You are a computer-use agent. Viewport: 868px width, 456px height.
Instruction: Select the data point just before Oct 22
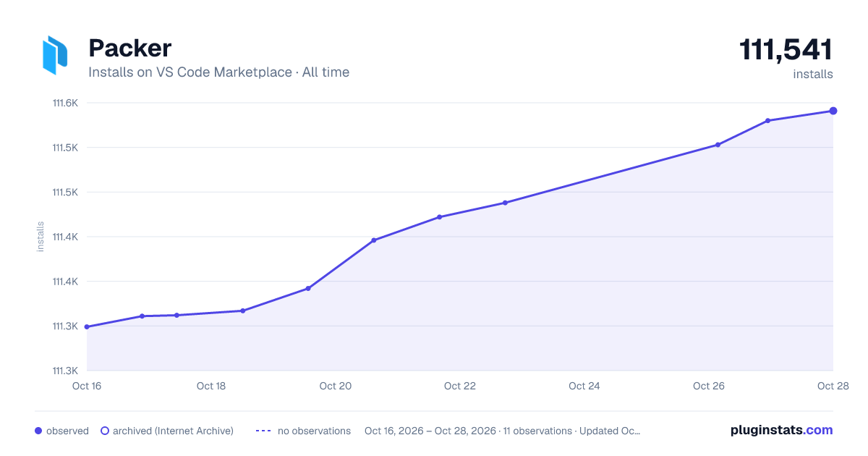439,217
